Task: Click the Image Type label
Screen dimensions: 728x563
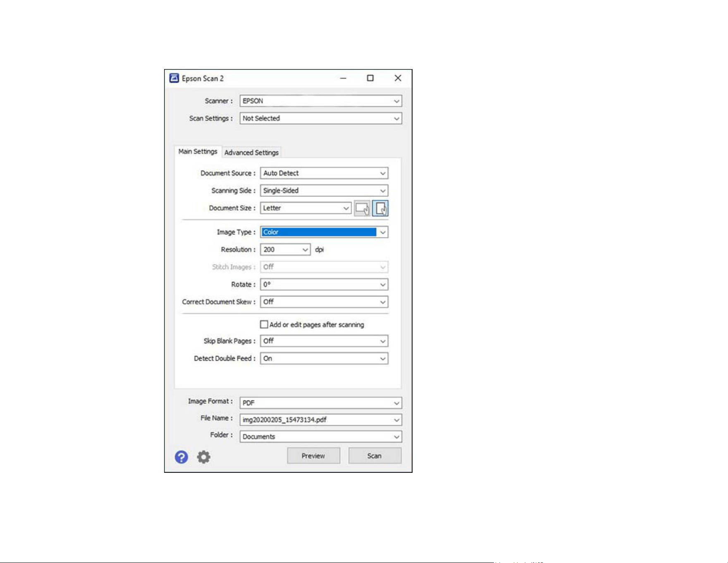Action: coord(236,232)
